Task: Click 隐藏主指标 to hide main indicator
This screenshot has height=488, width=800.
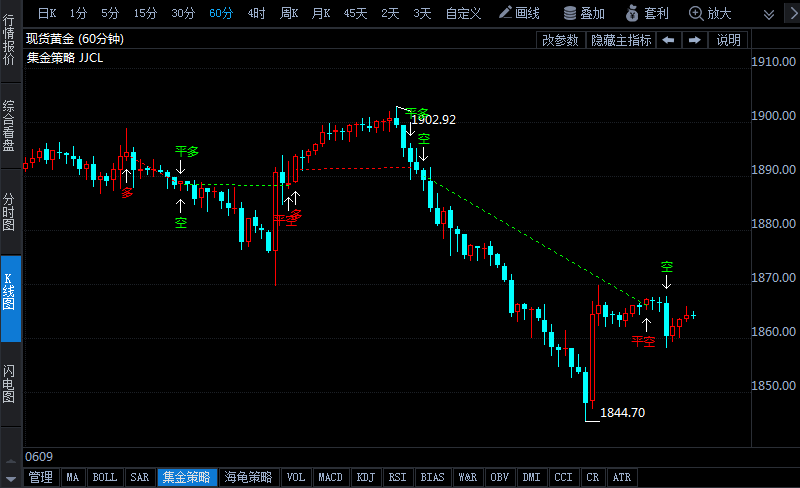Action: (621, 40)
